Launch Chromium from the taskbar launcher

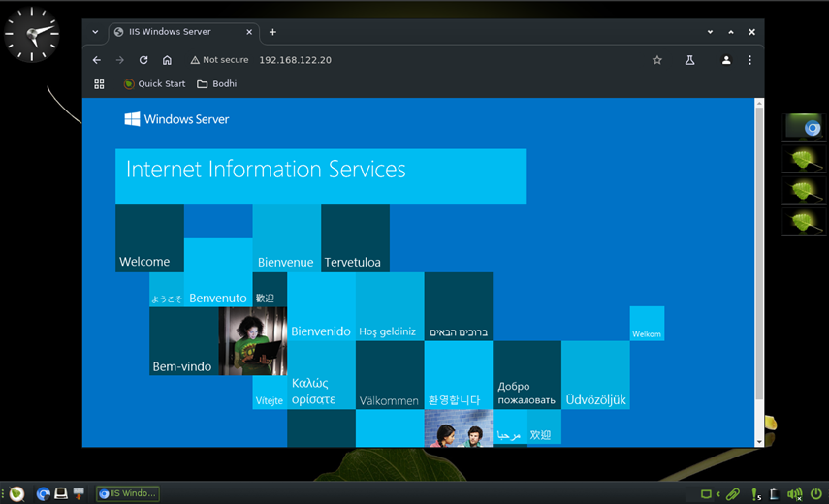(44, 494)
